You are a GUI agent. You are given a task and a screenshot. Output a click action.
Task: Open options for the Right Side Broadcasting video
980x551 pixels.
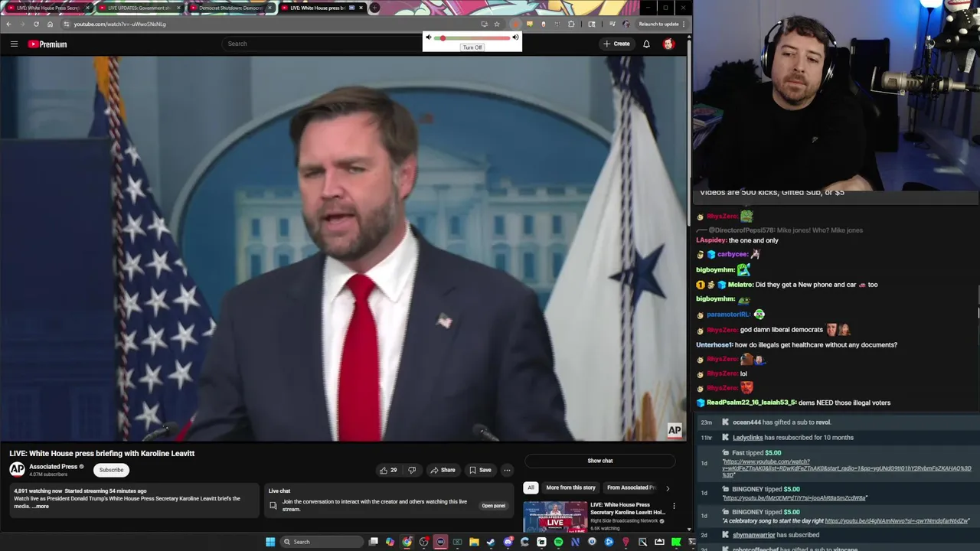pos(674,506)
